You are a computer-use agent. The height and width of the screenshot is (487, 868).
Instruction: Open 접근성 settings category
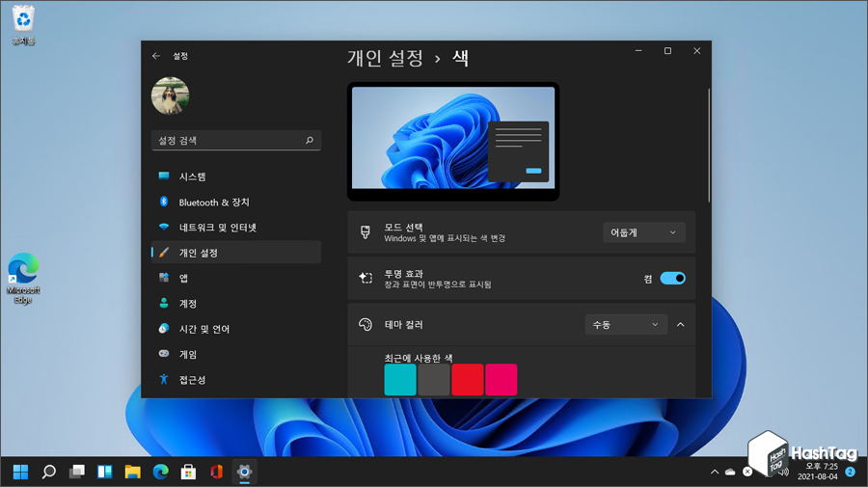click(x=236, y=380)
